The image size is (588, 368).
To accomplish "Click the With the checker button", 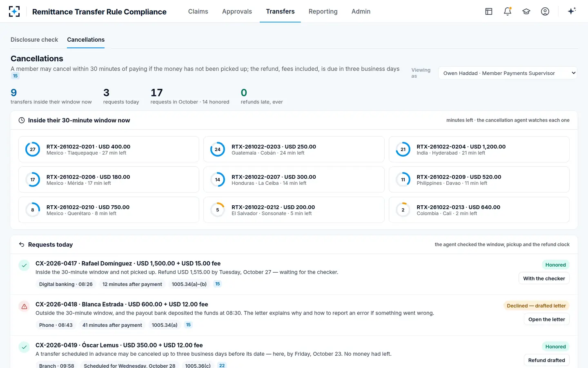I will coord(544,278).
